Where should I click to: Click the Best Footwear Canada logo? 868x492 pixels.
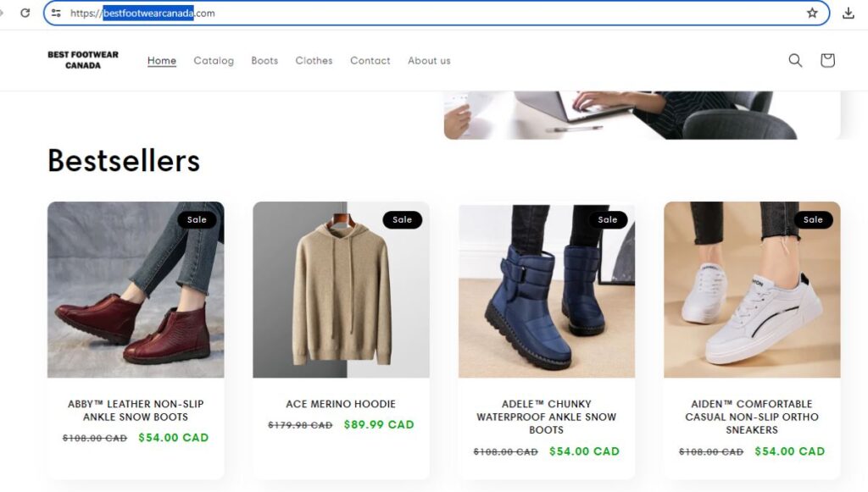(x=82, y=59)
